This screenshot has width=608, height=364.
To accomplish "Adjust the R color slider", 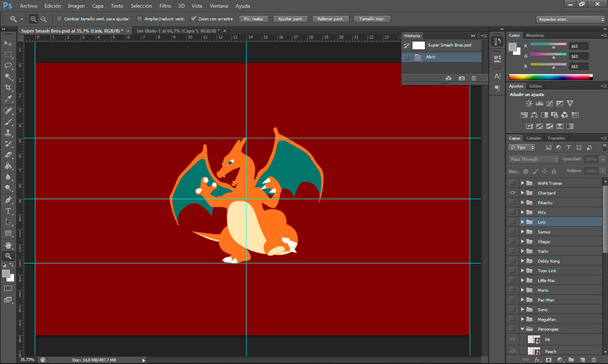I will (x=554, y=48).
